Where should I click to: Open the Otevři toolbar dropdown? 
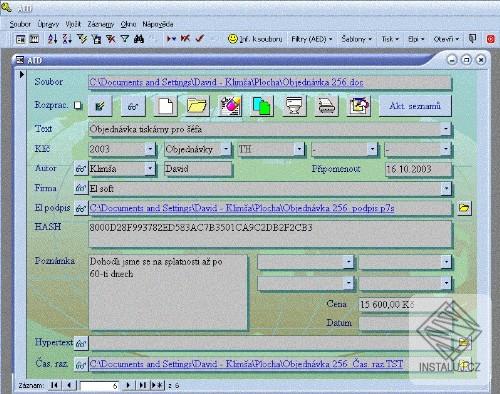click(446, 39)
